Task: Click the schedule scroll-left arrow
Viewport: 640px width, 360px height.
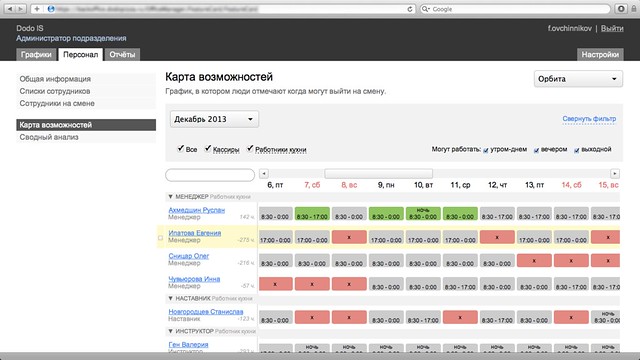Action: (264, 173)
